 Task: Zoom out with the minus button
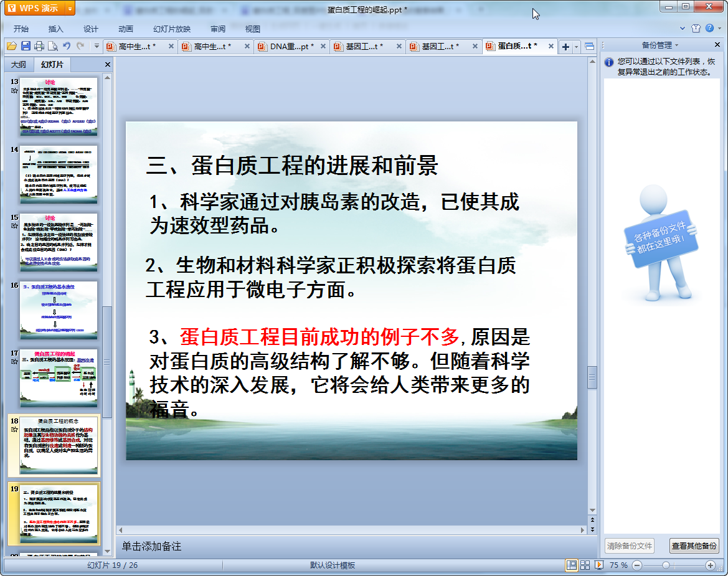pyautogui.click(x=637, y=565)
